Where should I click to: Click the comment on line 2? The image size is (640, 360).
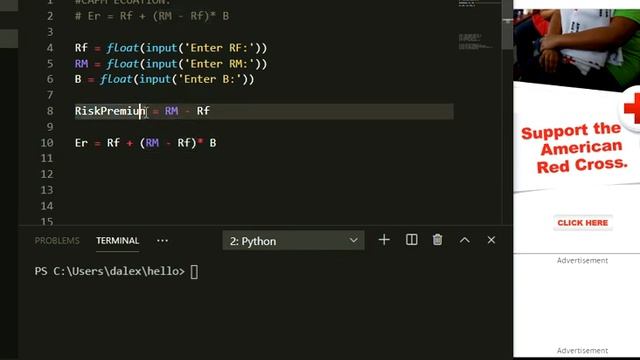[x=152, y=16]
